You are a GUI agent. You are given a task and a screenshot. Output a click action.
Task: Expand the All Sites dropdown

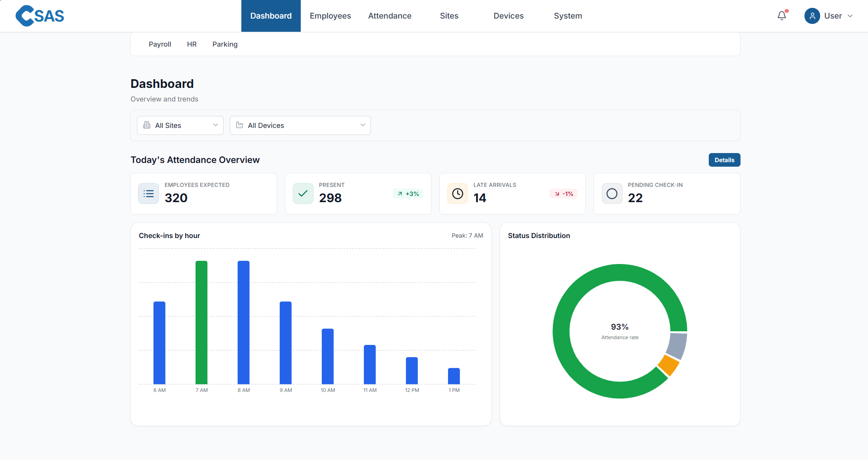180,125
